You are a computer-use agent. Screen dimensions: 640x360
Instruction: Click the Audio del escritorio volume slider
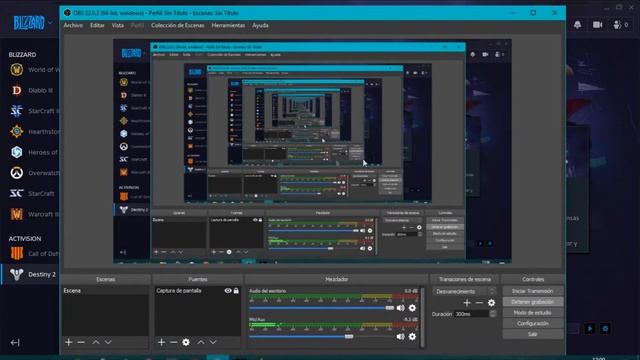321,308
